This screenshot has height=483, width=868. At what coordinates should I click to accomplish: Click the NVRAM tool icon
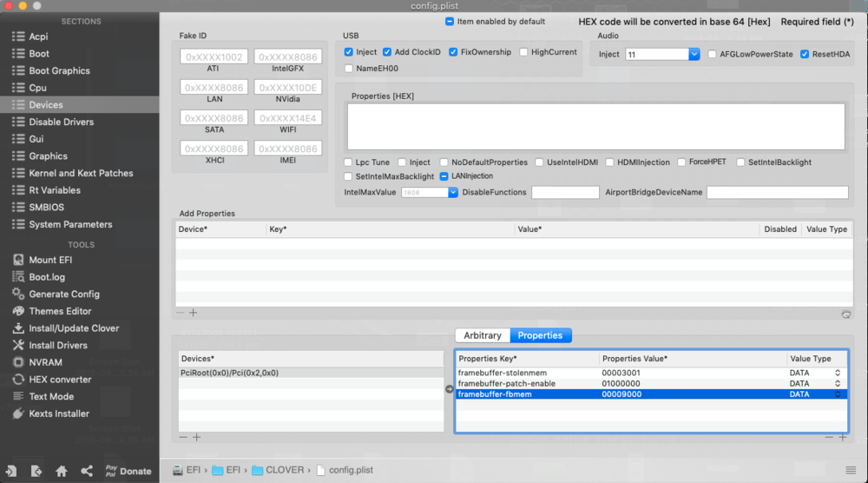point(17,362)
